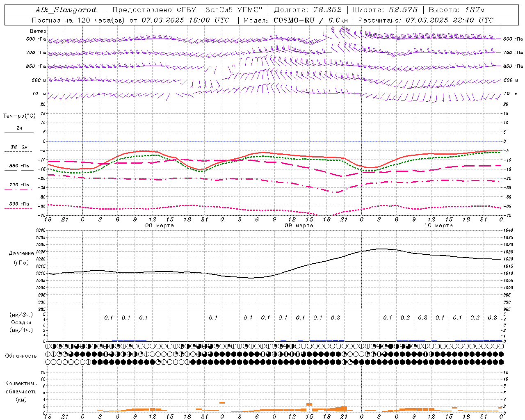Click the 10 марта date label

438,226
